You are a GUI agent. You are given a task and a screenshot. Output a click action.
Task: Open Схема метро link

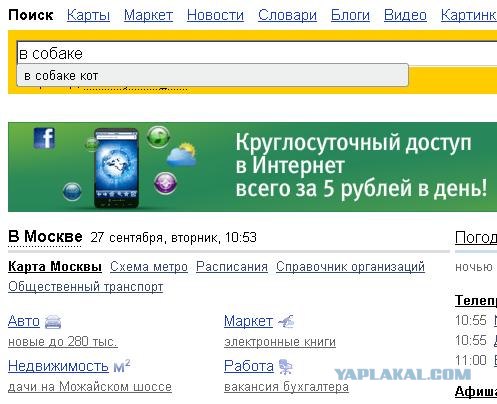pyautogui.click(x=149, y=267)
